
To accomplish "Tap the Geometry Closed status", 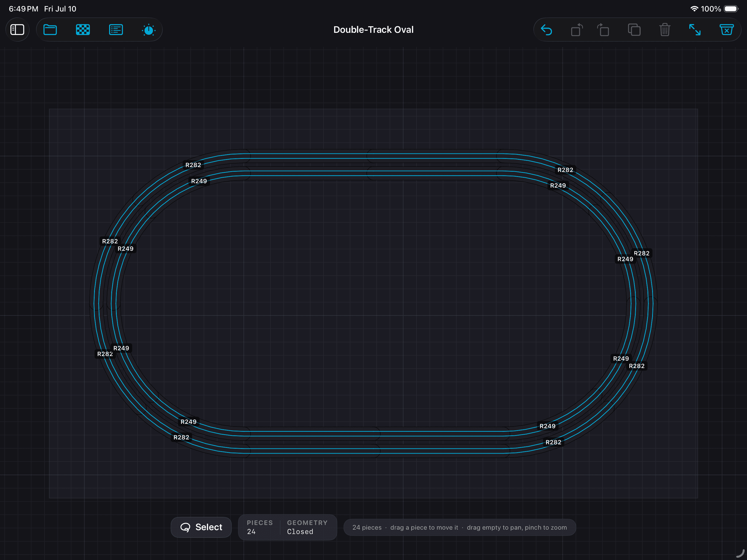I will [x=307, y=527].
